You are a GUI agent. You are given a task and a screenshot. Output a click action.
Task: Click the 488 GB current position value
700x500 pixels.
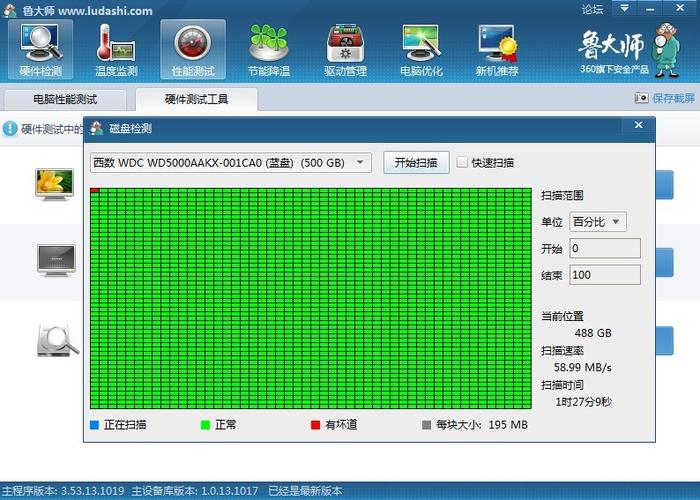(593, 333)
